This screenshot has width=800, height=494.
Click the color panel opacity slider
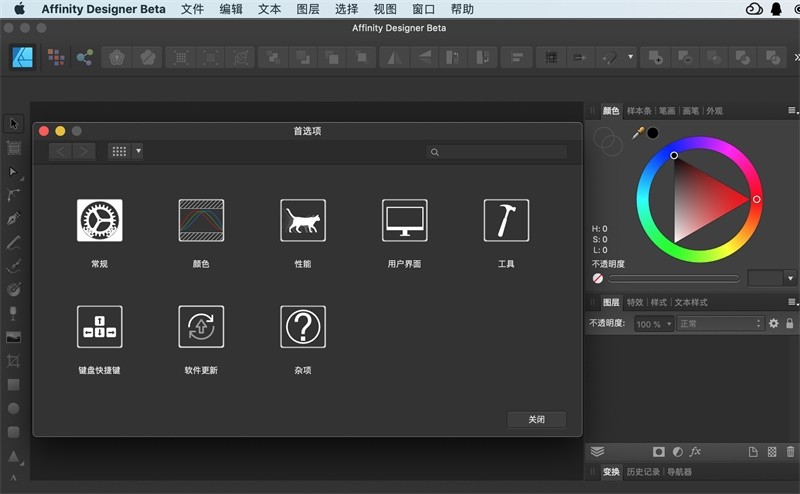pos(674,278)
